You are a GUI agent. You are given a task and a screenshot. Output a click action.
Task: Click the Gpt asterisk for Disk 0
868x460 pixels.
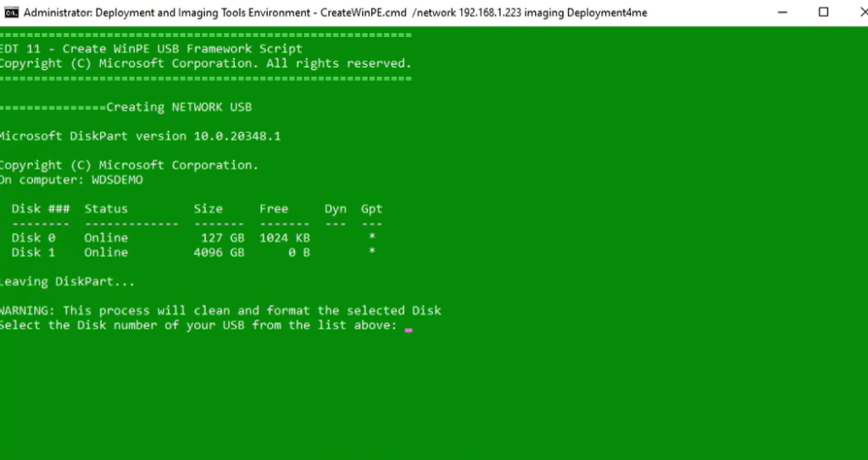click(x=371, y=239)
